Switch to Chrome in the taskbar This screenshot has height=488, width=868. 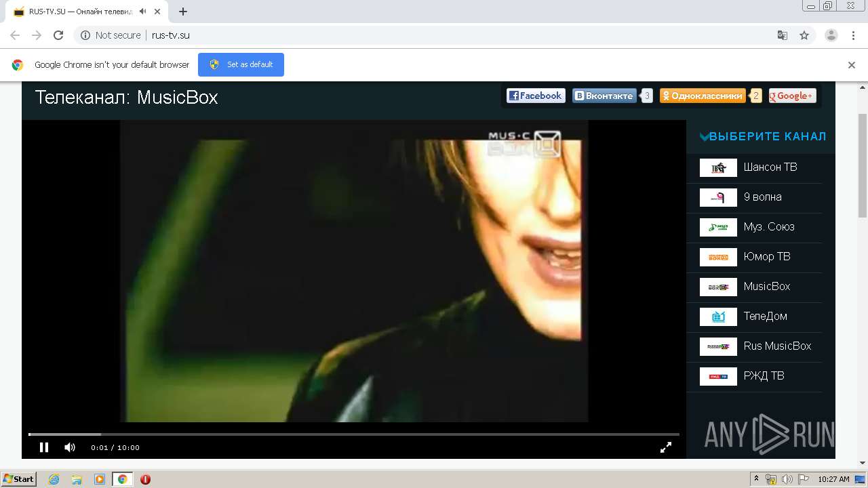122,479
